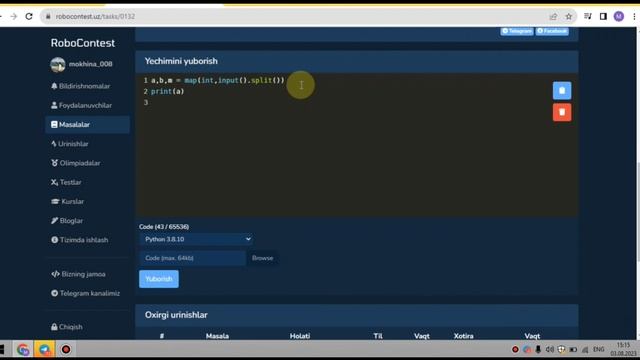Click the Browse file button
This screenshot has width=640, height=360.
tap(262, 258)
